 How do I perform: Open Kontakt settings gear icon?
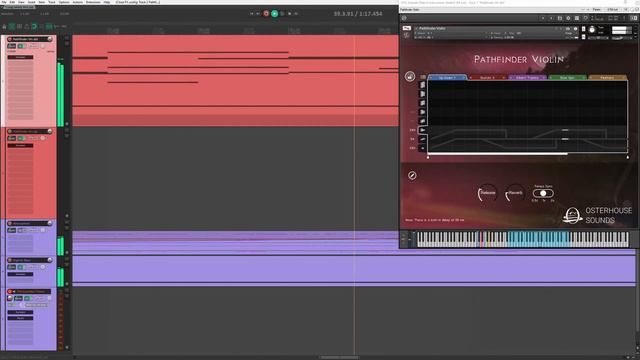point(568,18)
